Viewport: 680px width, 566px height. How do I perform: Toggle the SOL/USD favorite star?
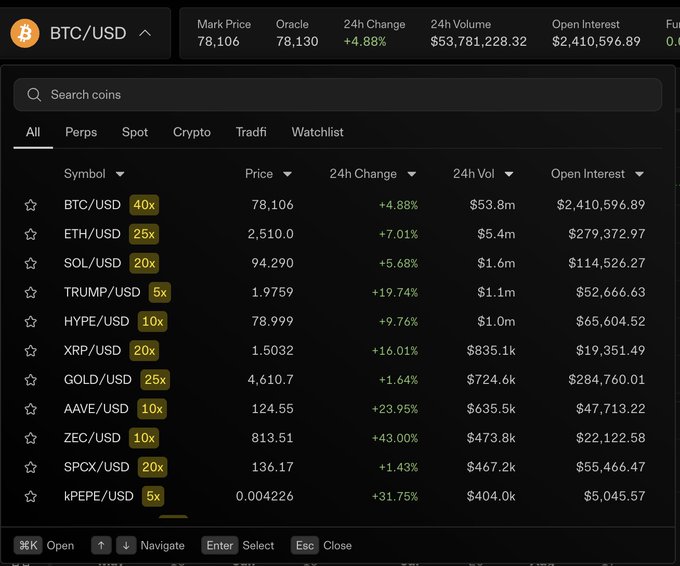tap(30, 263)
